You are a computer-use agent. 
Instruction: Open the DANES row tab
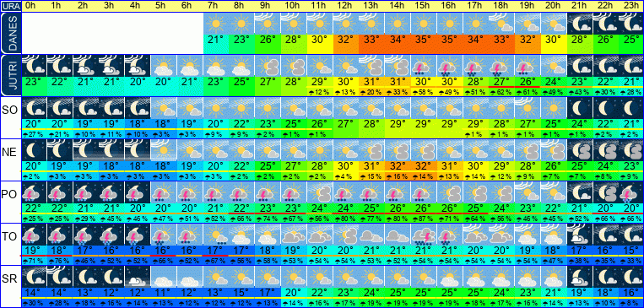(10, 33)
